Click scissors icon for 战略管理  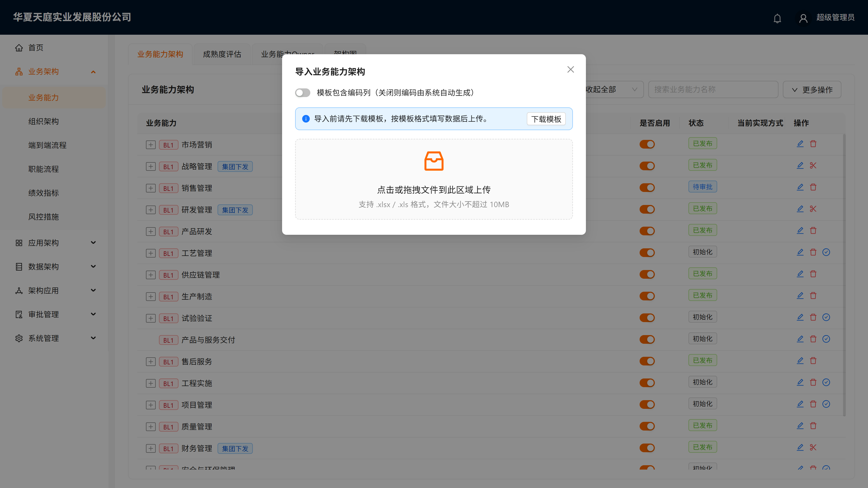[813, 165]
